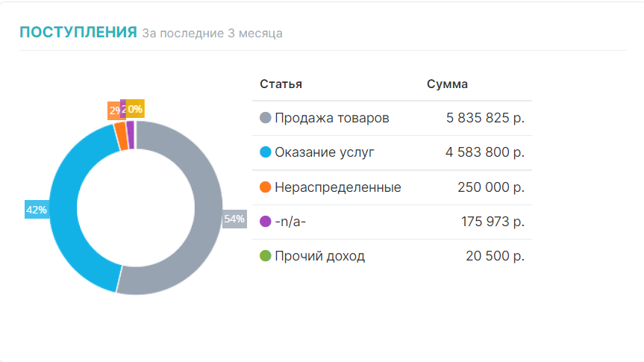Viewport: 644px width, 362px height.
Task: Click the blue dot beside Оказание услуг
Action: pyautogui.click(x=265, y=153)
